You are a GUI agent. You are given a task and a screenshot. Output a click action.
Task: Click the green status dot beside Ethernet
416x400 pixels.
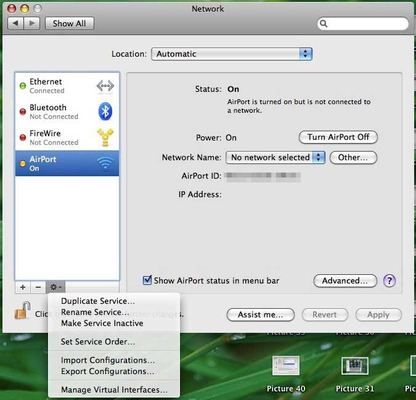(23, 86)
